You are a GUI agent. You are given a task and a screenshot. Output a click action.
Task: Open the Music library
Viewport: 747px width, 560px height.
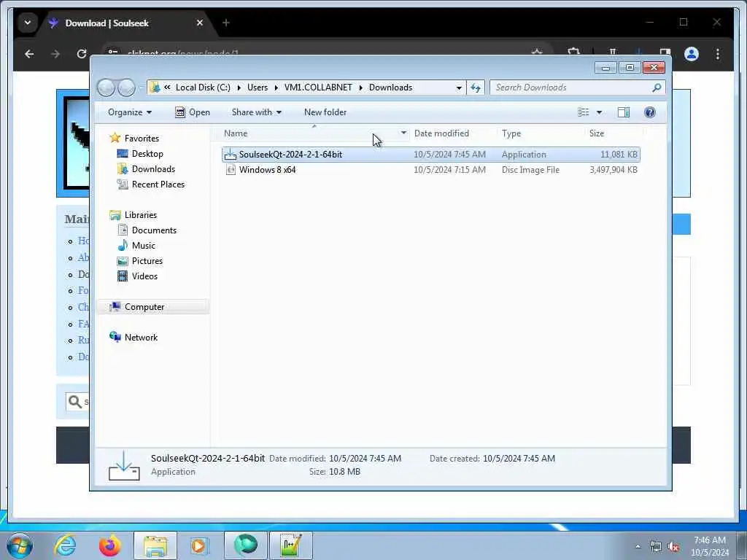(144, 246)
